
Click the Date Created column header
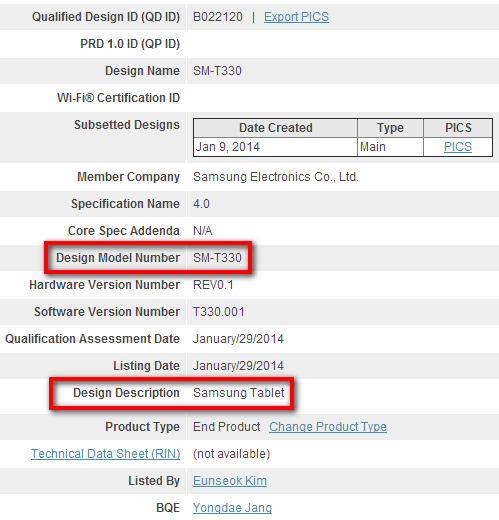[x=276, y=128]
